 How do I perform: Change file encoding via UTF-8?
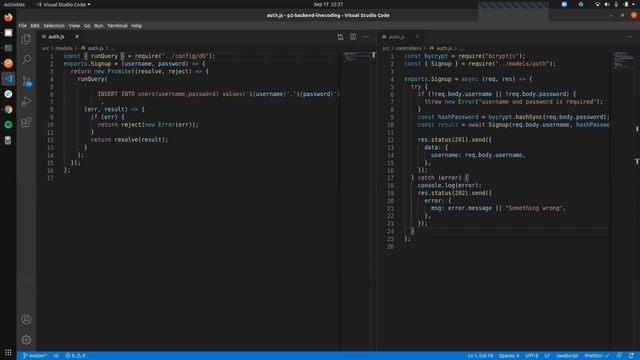click(x=532, y=356)
